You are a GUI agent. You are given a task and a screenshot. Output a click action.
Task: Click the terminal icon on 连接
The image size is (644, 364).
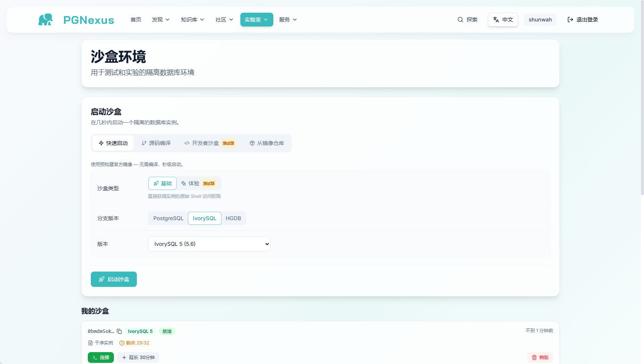pyautogui.click(x=95, y=357)
